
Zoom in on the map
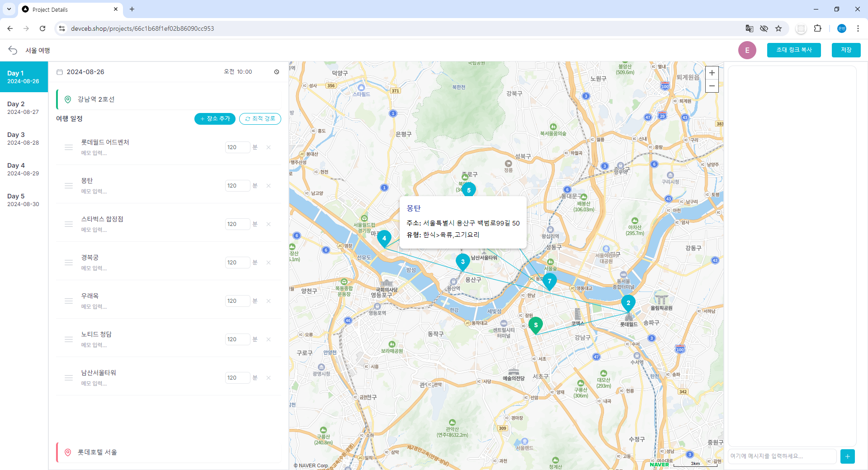(712, 73)
